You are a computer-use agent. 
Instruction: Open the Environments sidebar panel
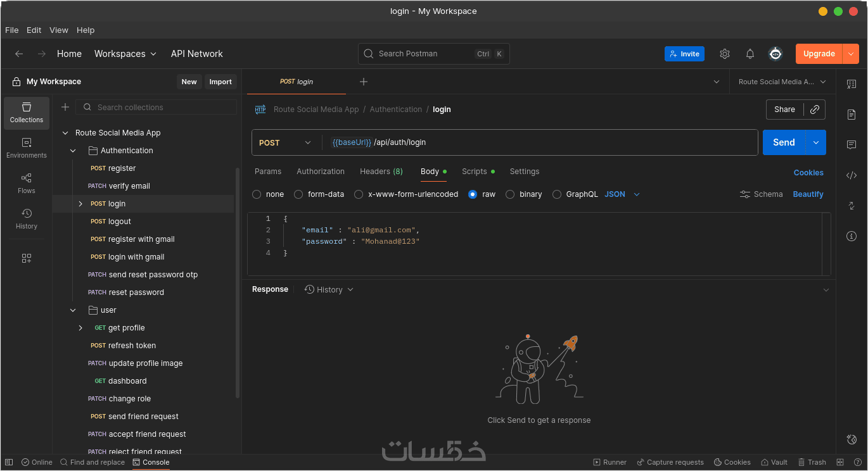click(x=27, y=148)
